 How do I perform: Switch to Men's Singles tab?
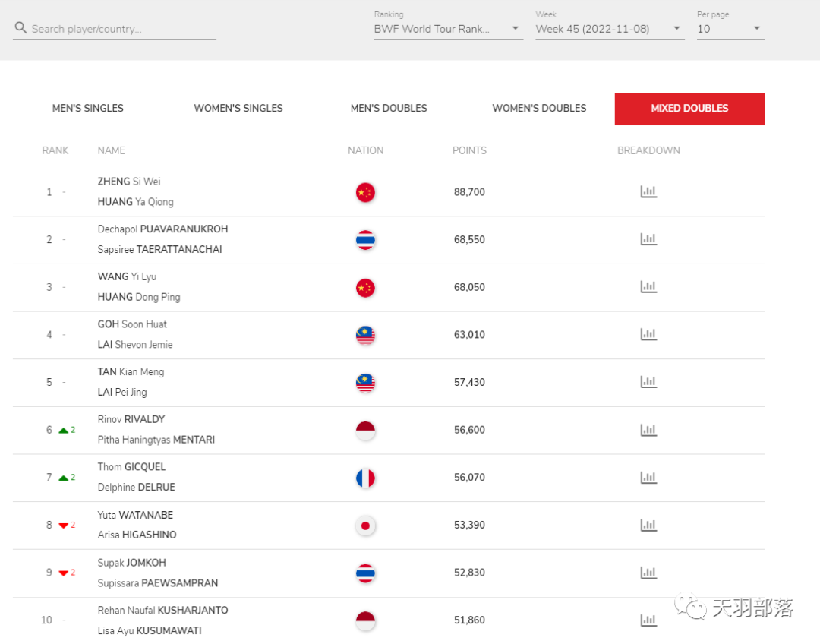[x=88, y=109]
